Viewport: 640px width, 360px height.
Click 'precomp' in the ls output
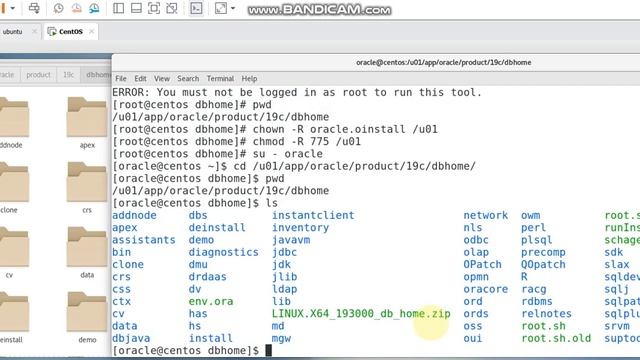pos(543,252)
